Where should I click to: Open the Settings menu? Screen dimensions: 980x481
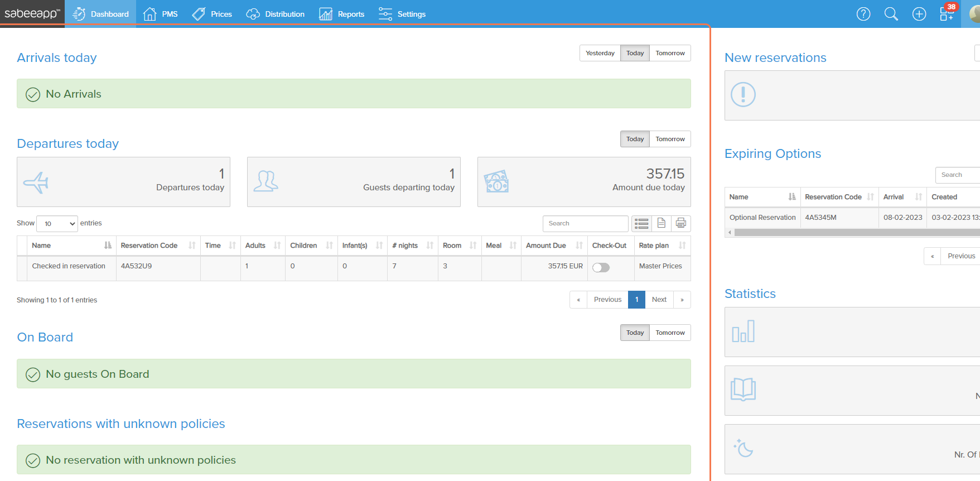(x=402, y=14)
